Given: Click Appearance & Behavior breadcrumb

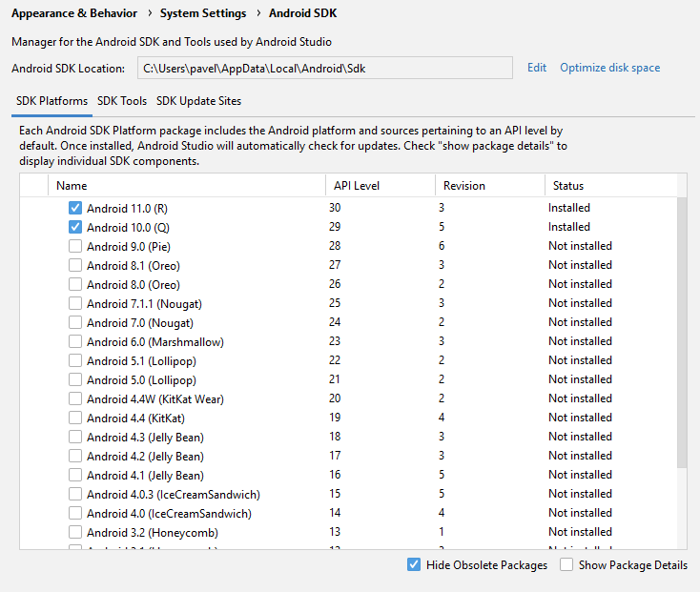Looking at the screenshot, I should tap(74, 13).
